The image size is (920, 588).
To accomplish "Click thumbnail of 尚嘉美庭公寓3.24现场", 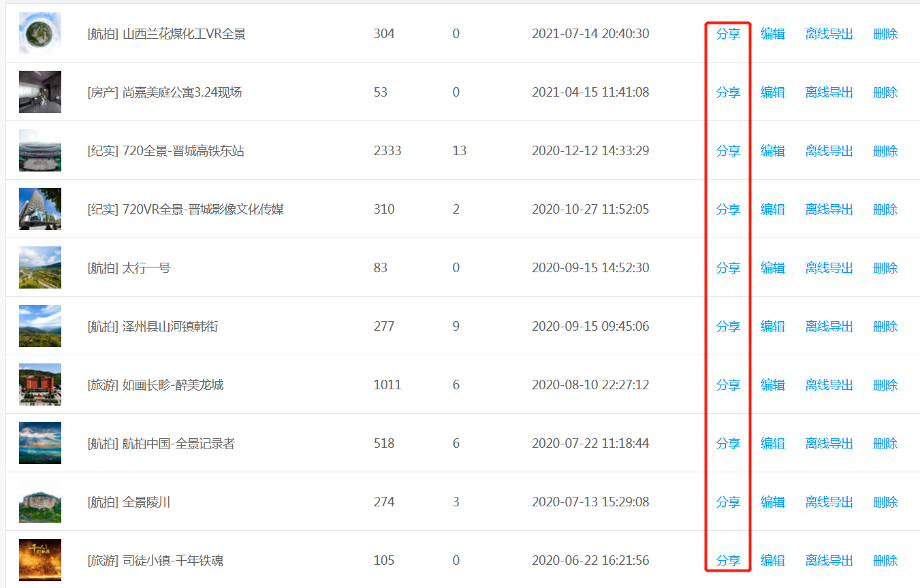I will pyautogui.click(x=40, y=92).
